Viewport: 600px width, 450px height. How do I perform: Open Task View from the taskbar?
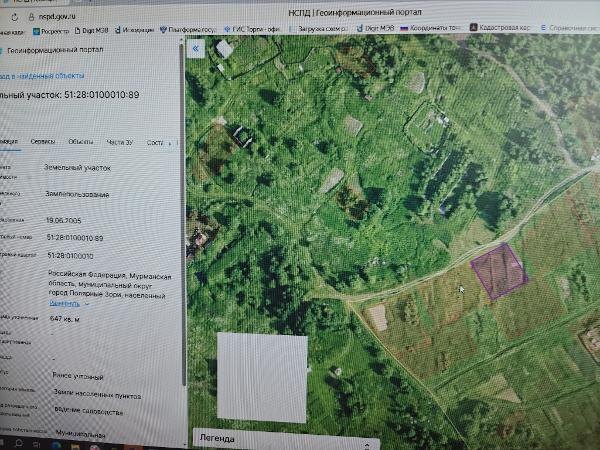36,445
